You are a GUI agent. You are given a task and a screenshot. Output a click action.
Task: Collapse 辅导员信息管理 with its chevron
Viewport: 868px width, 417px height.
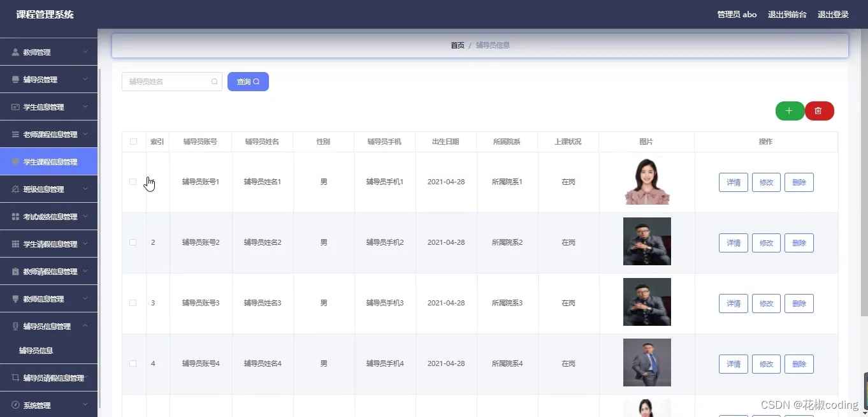click(85, 326)
